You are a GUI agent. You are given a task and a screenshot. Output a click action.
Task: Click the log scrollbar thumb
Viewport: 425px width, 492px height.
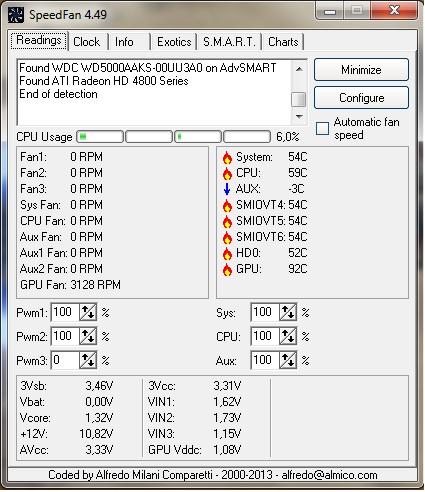tap(299, 99)
